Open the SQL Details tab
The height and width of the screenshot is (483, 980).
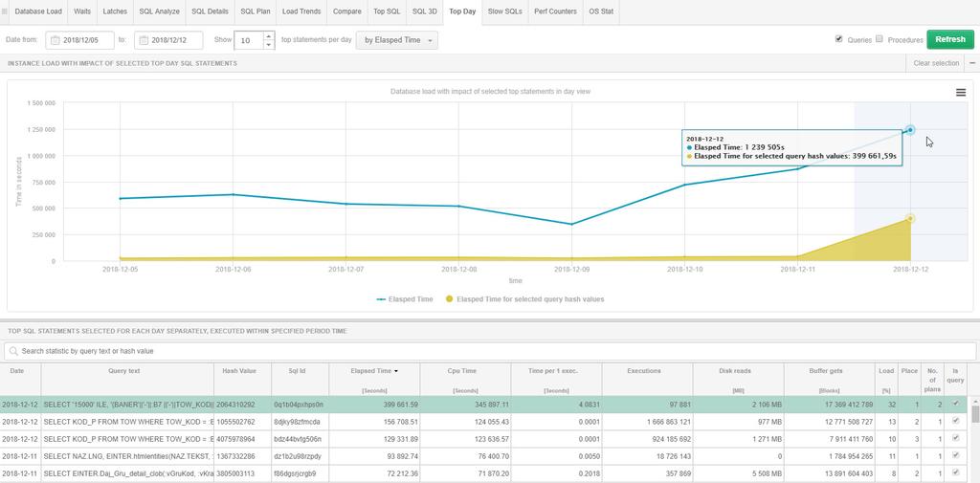pos(210,11)
